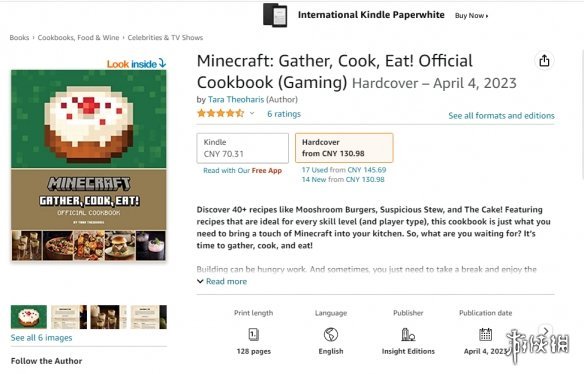Select the Hardcover format option
The width and height of the screenshot is (584, 374).
[x=344, y=148]
